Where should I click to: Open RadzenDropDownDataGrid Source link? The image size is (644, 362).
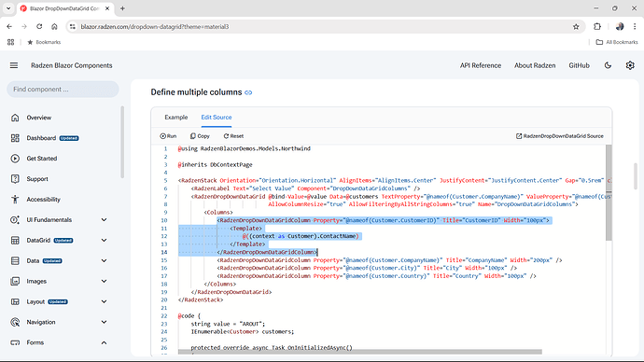560,136
